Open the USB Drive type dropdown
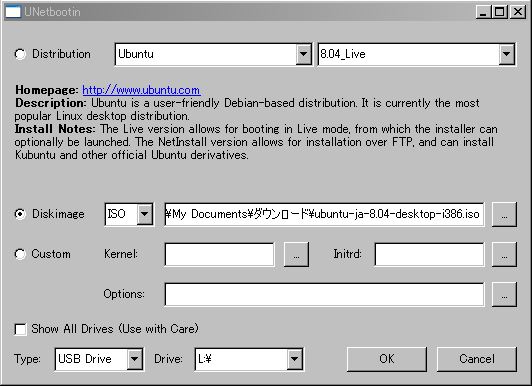The image size is (532, 386). click(x=135, y=359)
